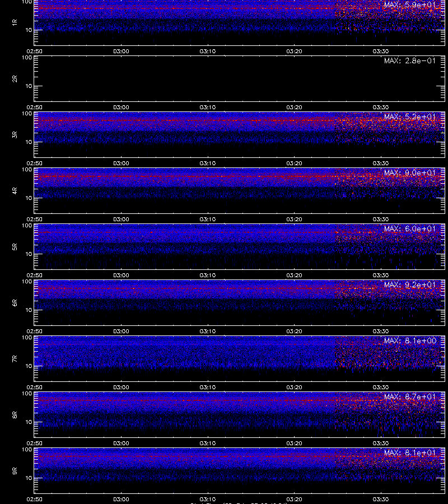Select the 'MAX: 8.7e+01' readout
Viewport: 448px width, 504px height.
410,396
